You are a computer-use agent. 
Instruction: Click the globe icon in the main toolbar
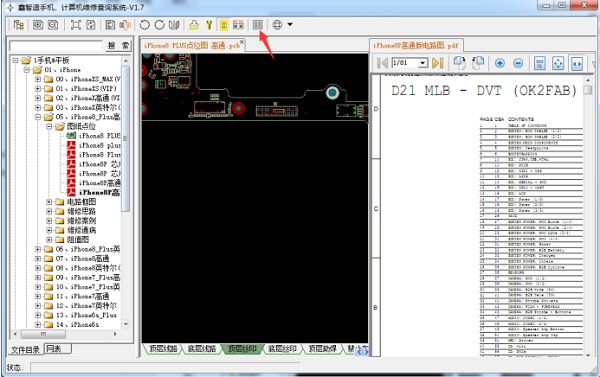[277, 25]
